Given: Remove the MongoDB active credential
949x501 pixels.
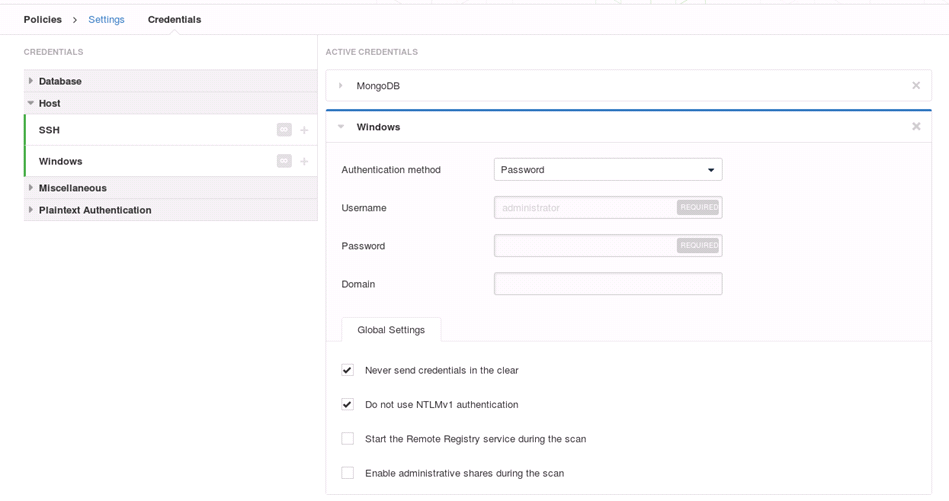Looking at the screenshot, I should (x=916, y=85).
